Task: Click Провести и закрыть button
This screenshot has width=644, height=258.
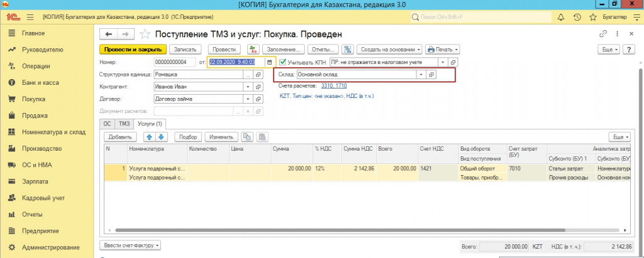Action: click(133, 49)
